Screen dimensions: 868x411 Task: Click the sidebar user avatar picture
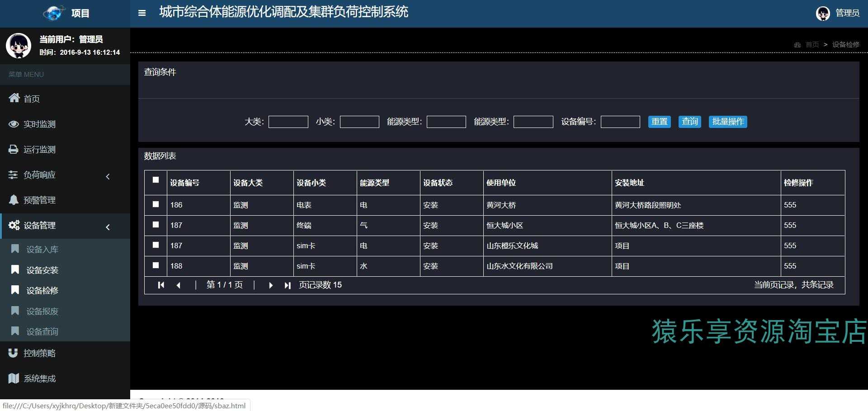point(19,46)
